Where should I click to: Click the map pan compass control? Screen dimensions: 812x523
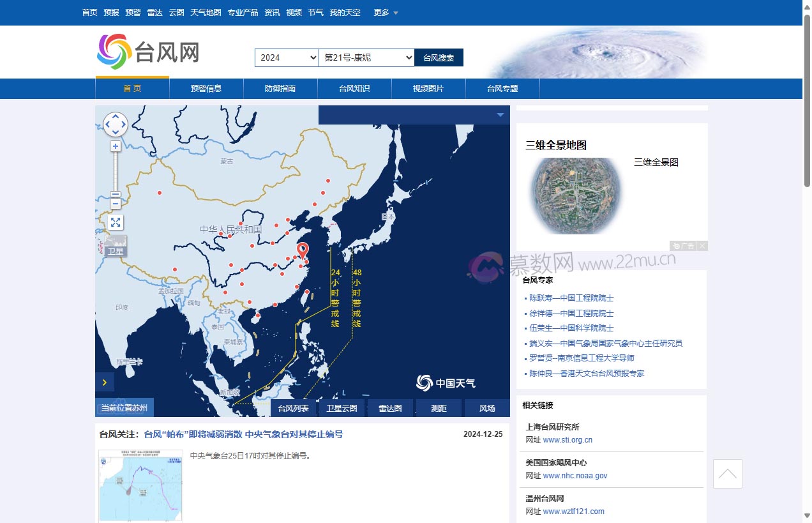pyautogui.click(x=115, y=124)
